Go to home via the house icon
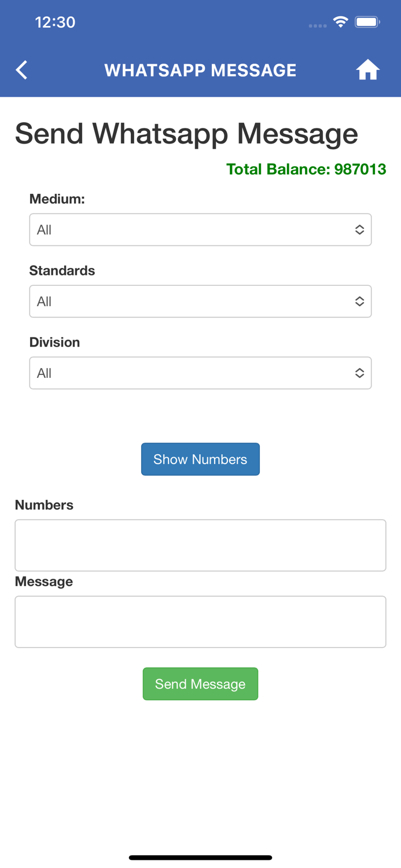 pos(367,70)
